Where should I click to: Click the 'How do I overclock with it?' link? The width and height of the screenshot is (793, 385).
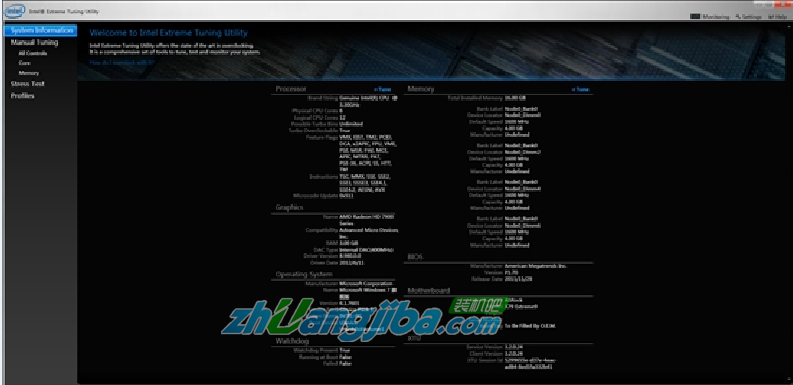coord(122,63)
